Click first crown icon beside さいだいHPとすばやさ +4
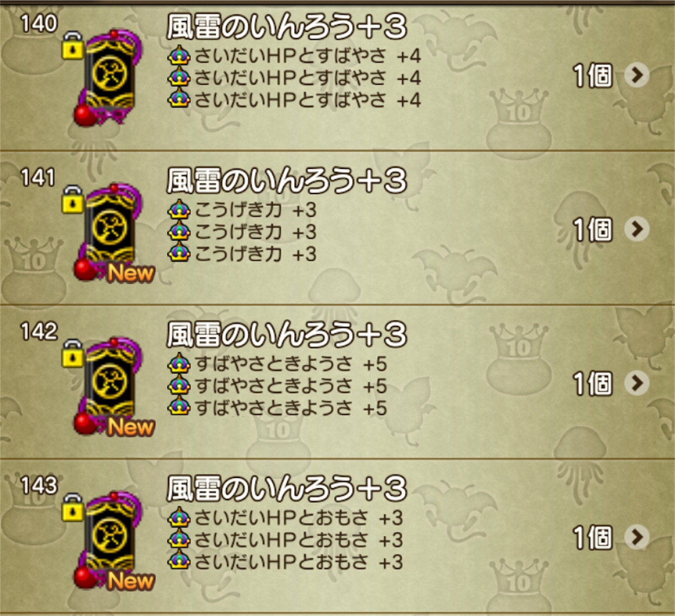 click(179, 56)
